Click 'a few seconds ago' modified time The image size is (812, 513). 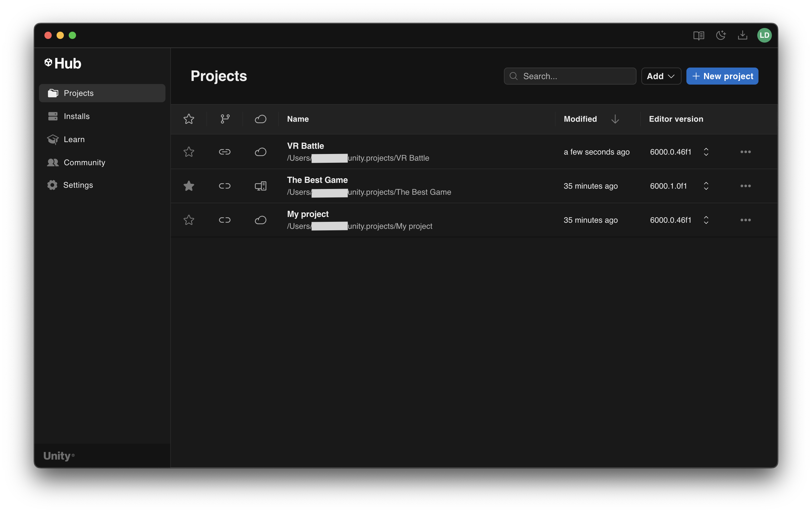(596, 152)
